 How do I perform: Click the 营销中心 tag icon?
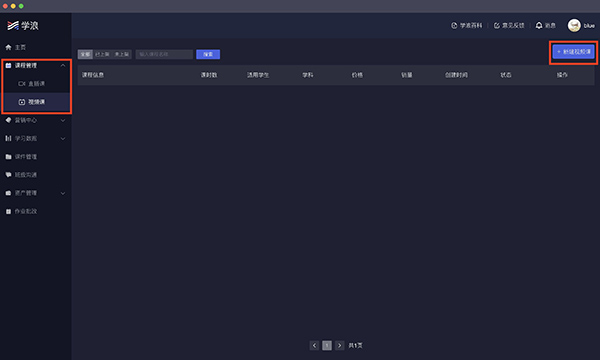[x=8, y=120]
